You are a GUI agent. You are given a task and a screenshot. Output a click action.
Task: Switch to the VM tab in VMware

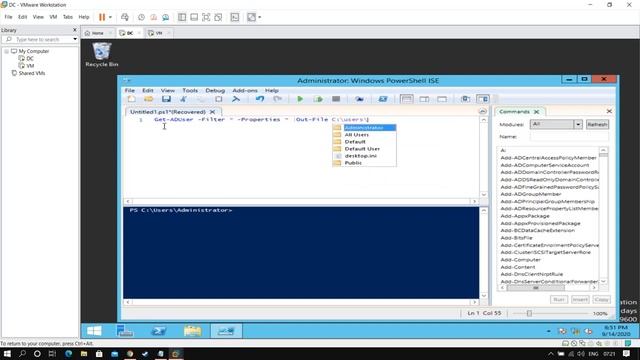tap(158, 33)
